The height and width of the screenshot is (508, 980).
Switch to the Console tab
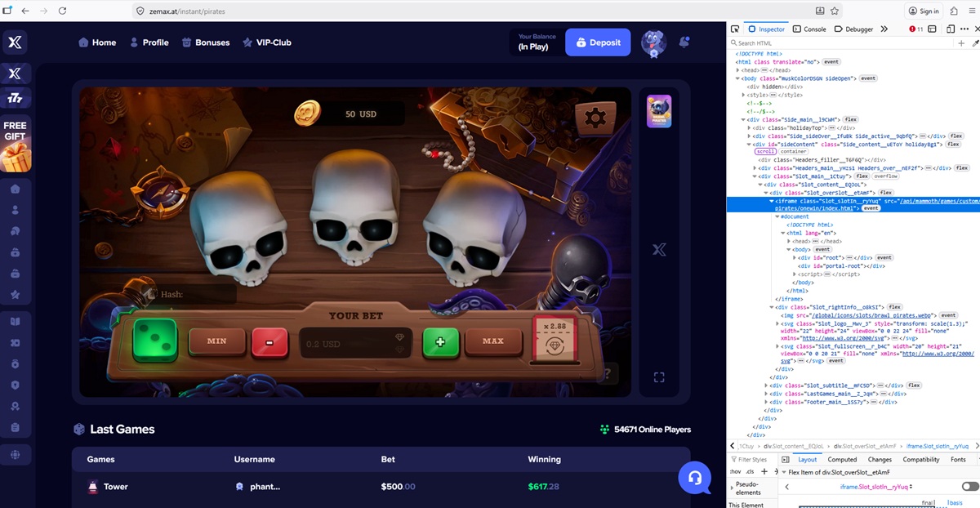[x=808, y=29]
